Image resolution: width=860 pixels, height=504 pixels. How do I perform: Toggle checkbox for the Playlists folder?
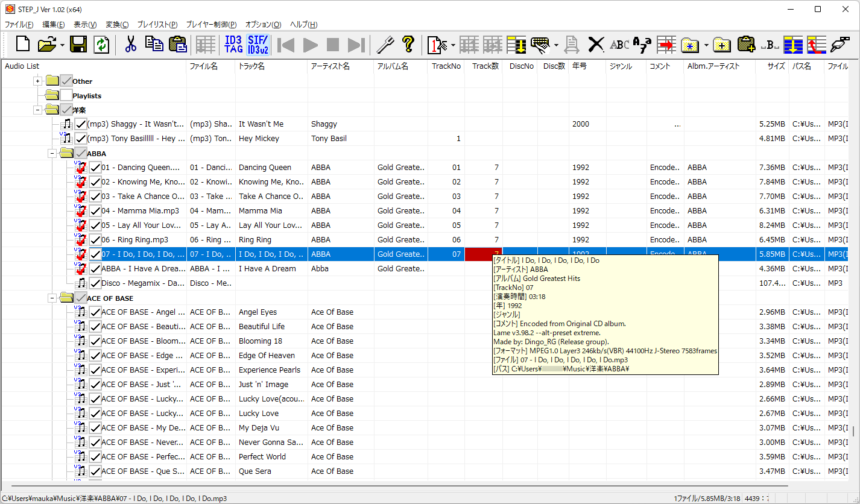(66, 95)
